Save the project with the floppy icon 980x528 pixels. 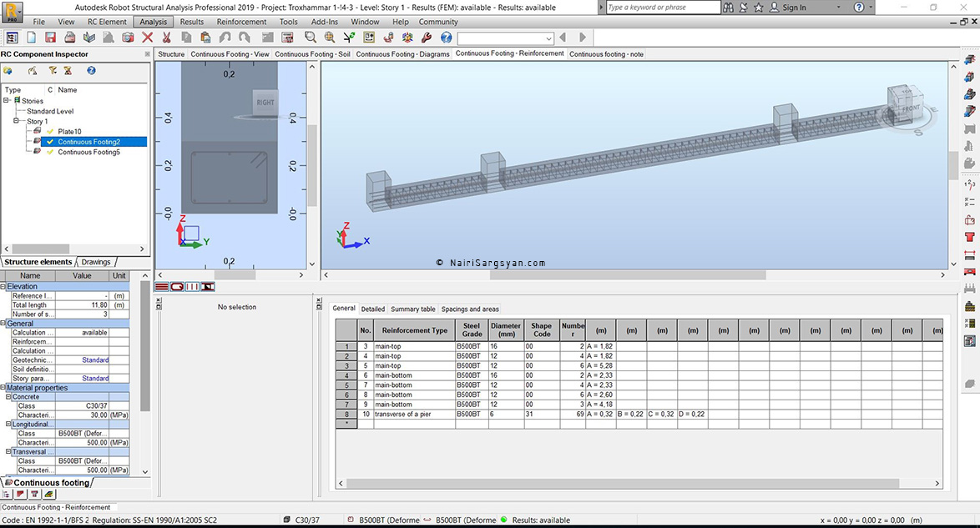coord(51,38)
